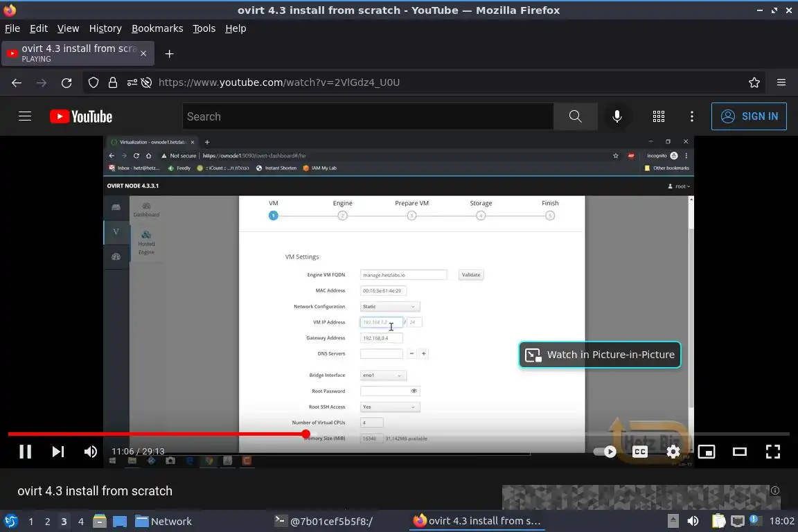Open the Tools menu

pyautogui.click(x=204, y=28)
